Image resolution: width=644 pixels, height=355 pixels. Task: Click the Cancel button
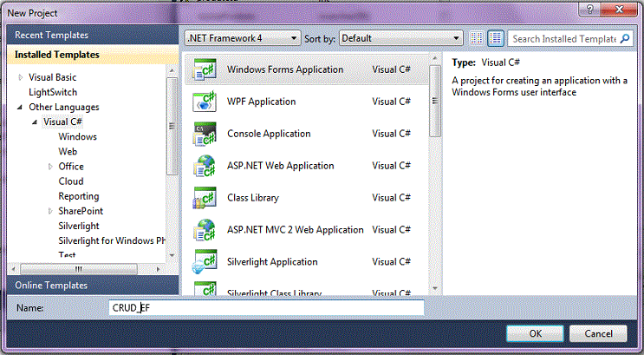coord(598,333)
